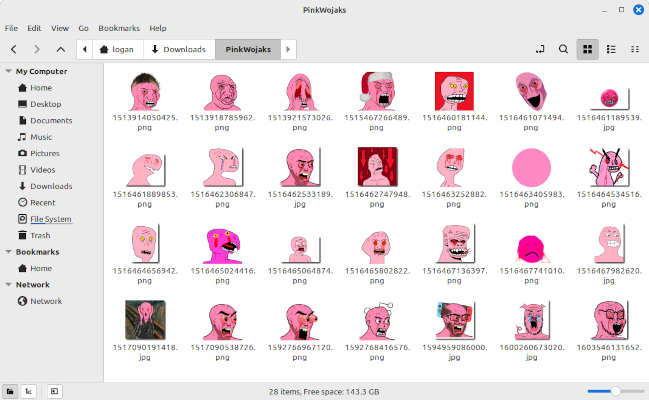Select file 1516461071494.png
Viewport: 649px width, 400px height.
531,101
